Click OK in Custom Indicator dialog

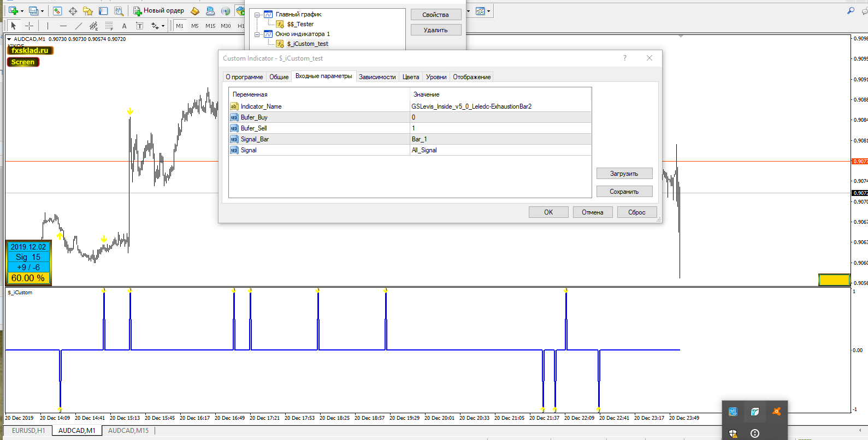pyautogui.click(x=548, y=212)
